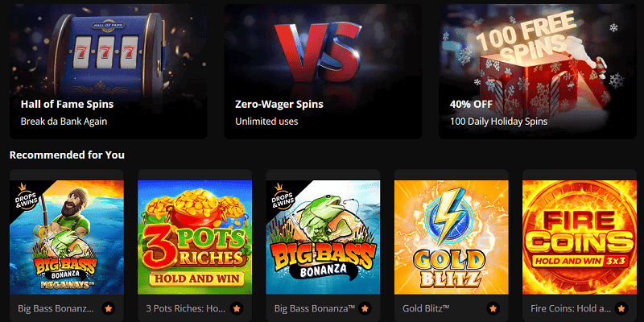Favorite Big Bass Bonanza Megaways with star icon
Screen dimensions: 644x322
coord(109,308)
